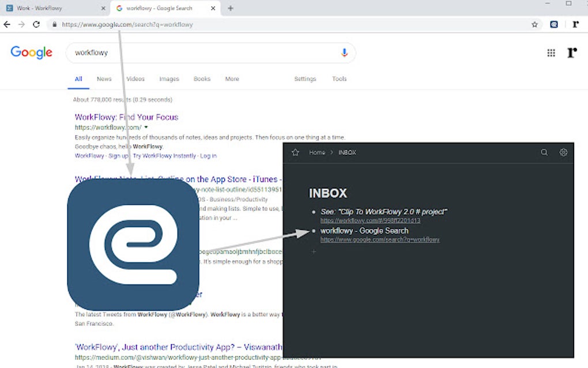Open the WorkFlowy: Find Your Focus result
Screen dimensions: 588x368
point(126,117)
